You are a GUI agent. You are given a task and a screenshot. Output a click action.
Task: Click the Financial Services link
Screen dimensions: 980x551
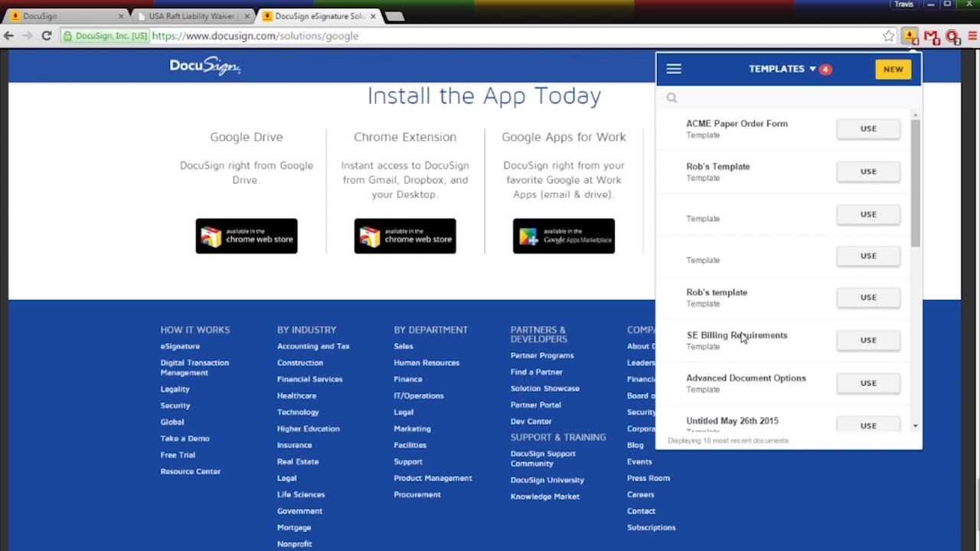click(310, 380)
